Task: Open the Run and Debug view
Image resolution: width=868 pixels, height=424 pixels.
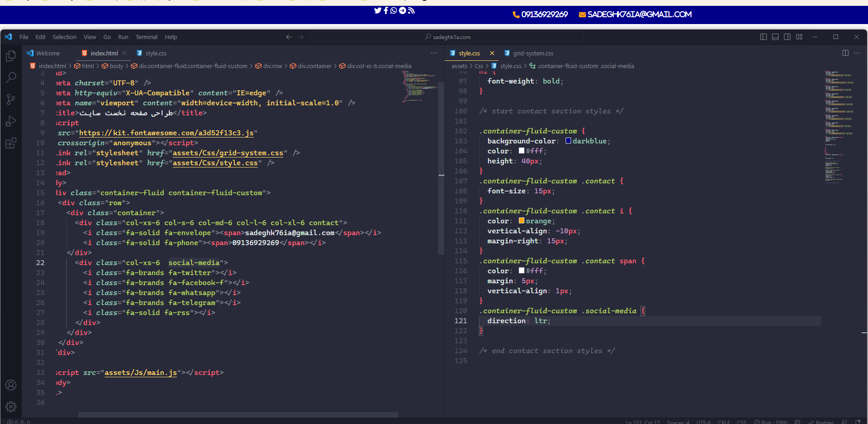Action: coord(11,121)
